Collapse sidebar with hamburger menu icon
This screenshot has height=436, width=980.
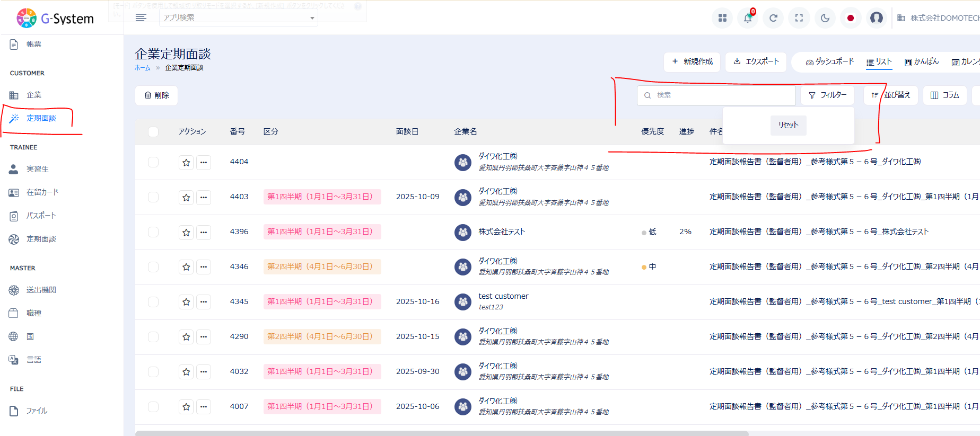coord(141,17)
